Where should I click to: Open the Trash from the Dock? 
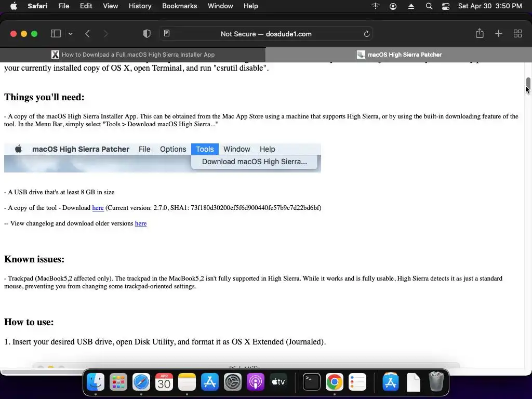point(436,382)
